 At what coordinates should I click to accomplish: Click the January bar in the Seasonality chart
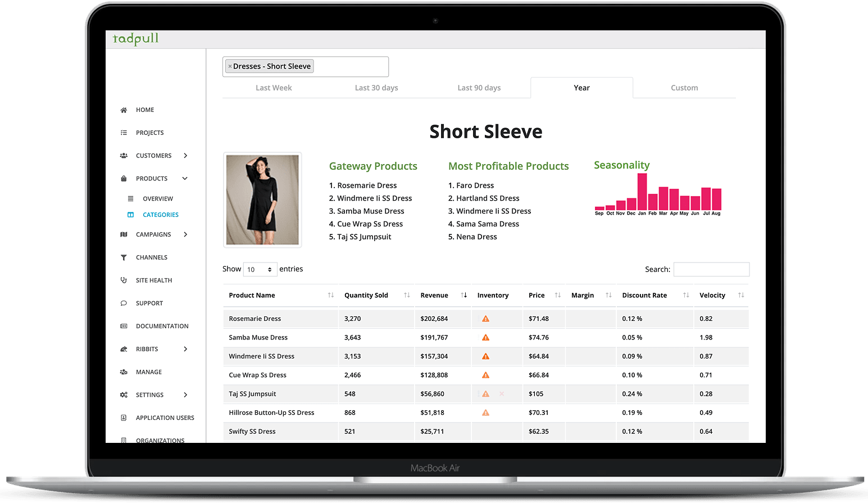642,191
